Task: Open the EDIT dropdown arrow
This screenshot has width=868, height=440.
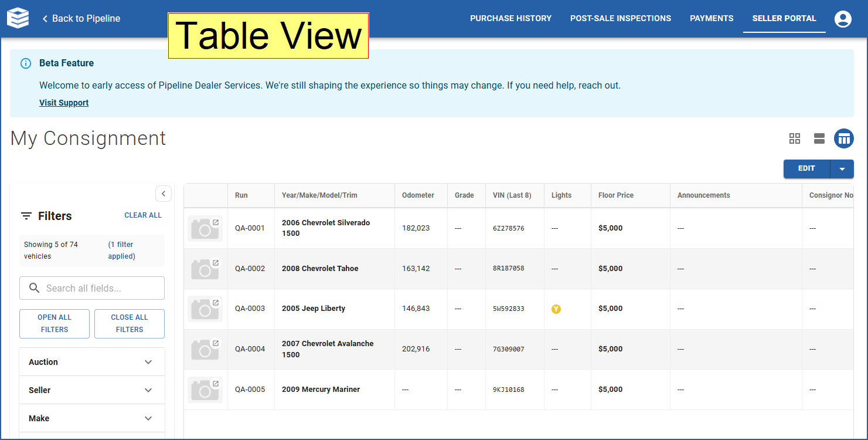Action: pos(842,169)
